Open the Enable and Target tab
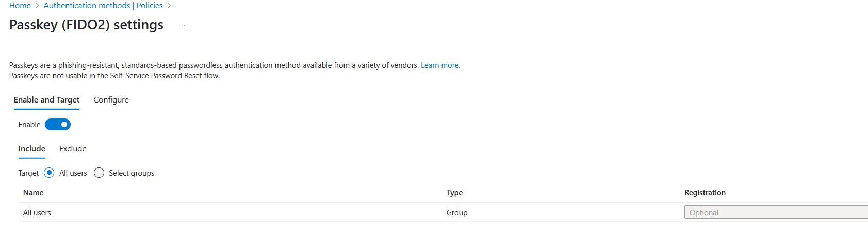 pyautogui.click(x=46, y=100)
